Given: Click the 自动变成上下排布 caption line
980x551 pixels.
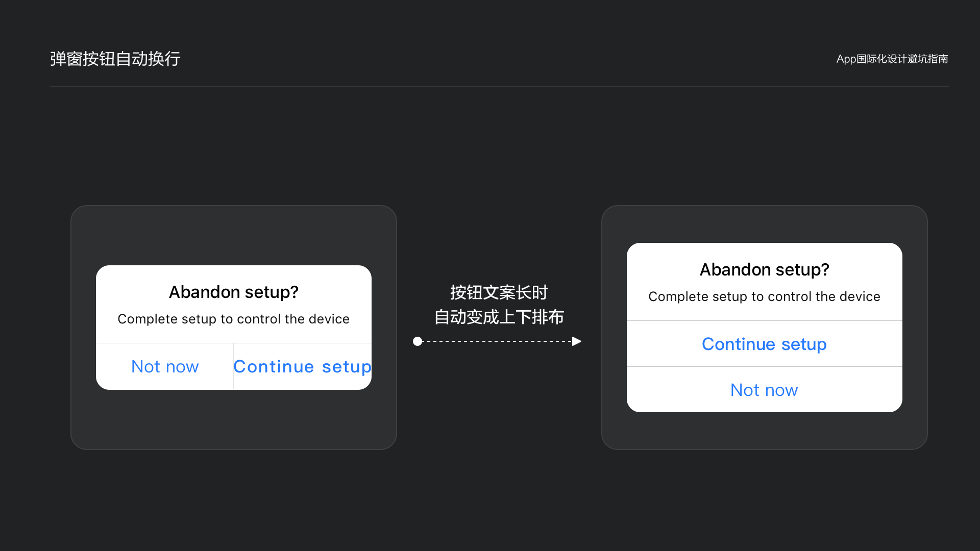Looking at the screenshot, I should [499, 317].
